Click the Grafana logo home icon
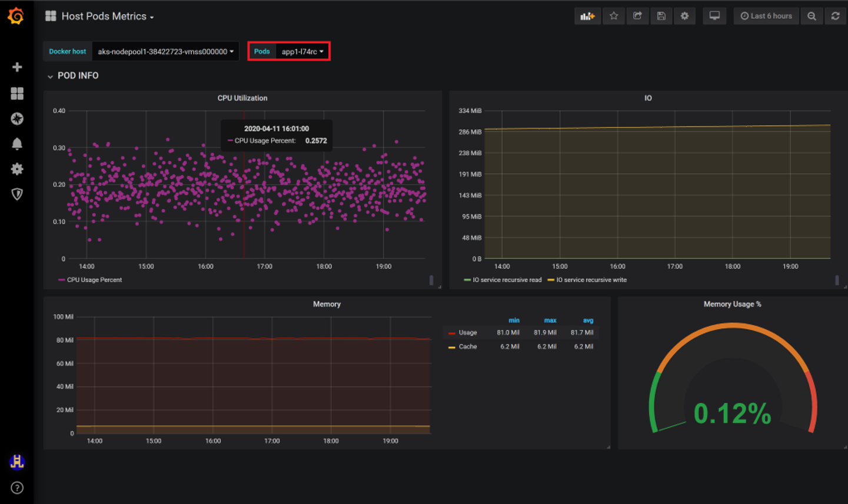Image resolution: width=848 pixels, height=504 pixels. coord(16,16)
